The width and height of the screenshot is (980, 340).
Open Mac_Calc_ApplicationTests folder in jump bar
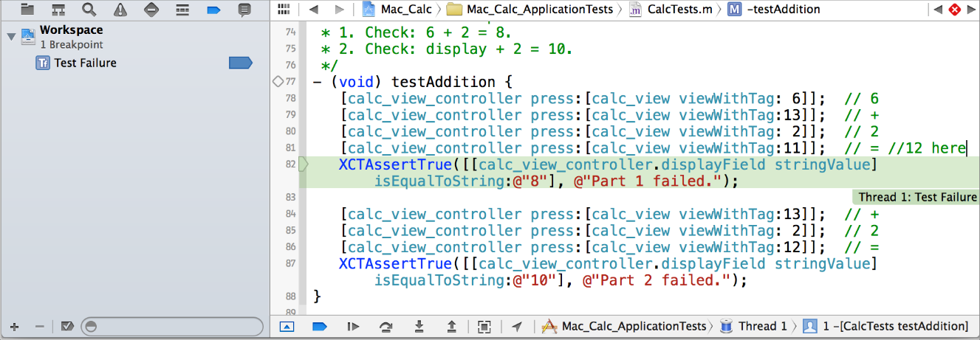[530, 10]
